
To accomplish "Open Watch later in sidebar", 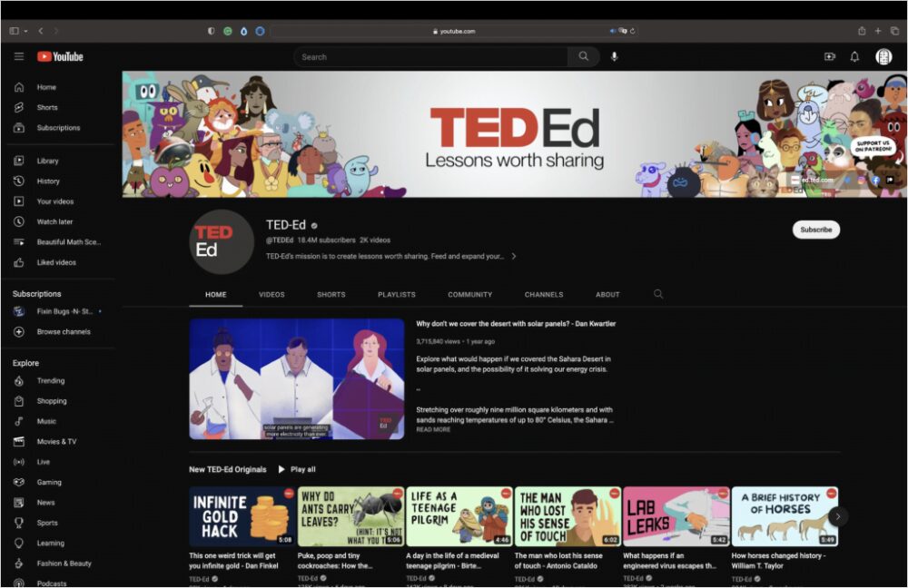I will 54,221.
